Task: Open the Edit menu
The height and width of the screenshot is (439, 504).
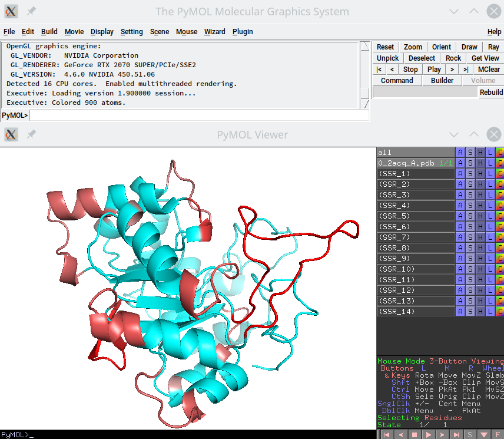Action: pyautogui.click(x=28, y=31)
